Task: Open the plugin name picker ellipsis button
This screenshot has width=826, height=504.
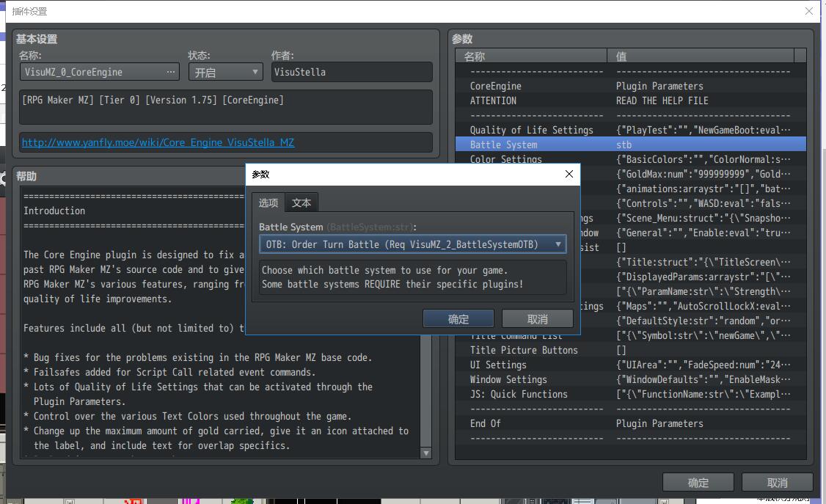Action: click(171, 72)
